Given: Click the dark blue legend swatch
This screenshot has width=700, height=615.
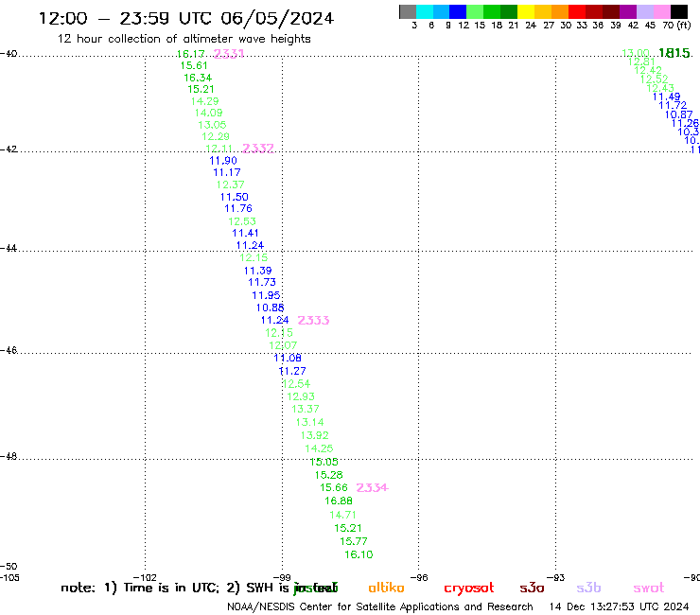Looking at the screenshot, I should (x=458, y=11).
